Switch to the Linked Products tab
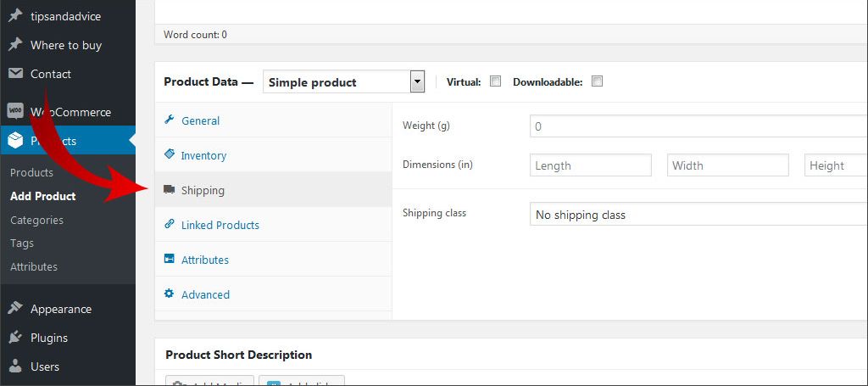The height and width of the screenshot is (386, 868). [220, 225]
